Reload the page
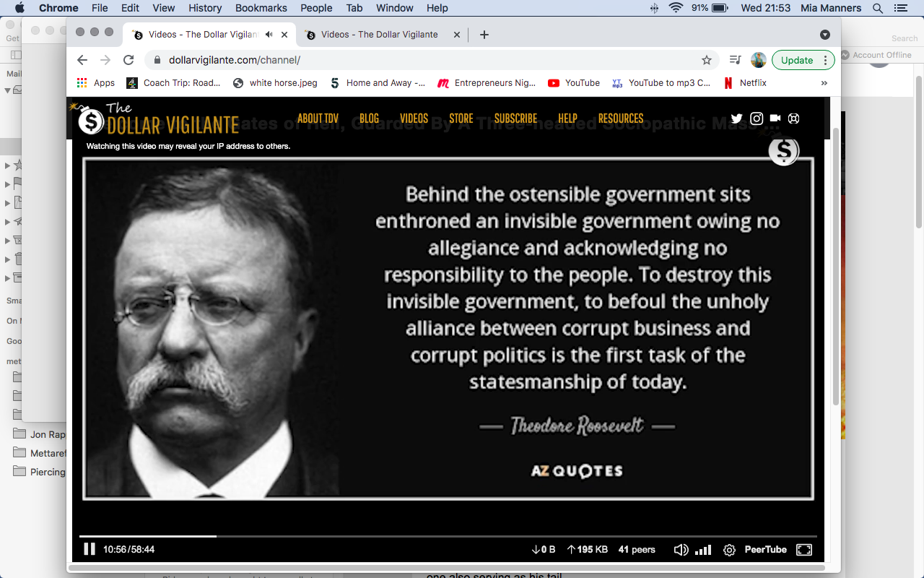The image size is (924, 578). point(128,60)
